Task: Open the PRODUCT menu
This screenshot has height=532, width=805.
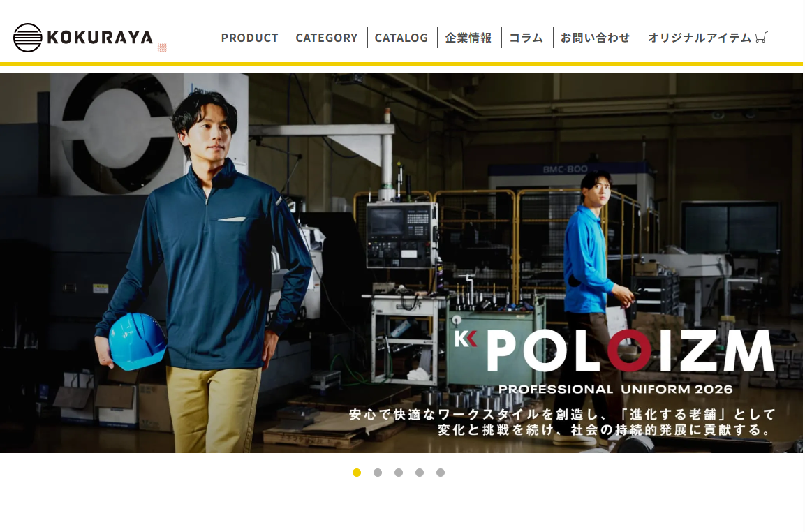Action: click(x=249, y=38)
